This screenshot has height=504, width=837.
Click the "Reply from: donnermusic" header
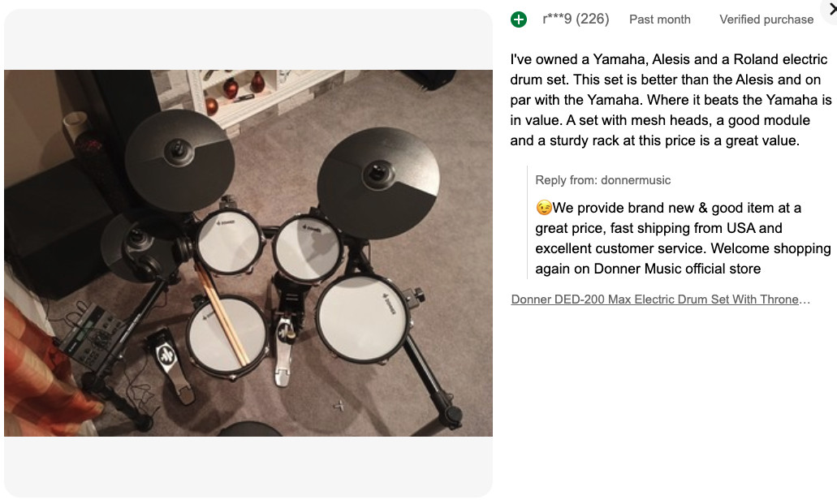point(603,180)
